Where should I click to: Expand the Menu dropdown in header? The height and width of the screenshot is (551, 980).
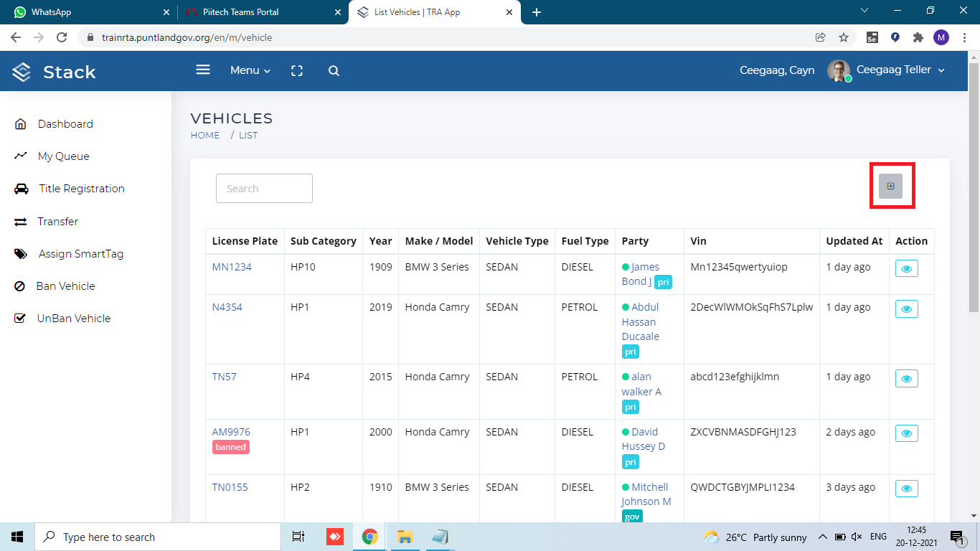[x=250, y=70]
